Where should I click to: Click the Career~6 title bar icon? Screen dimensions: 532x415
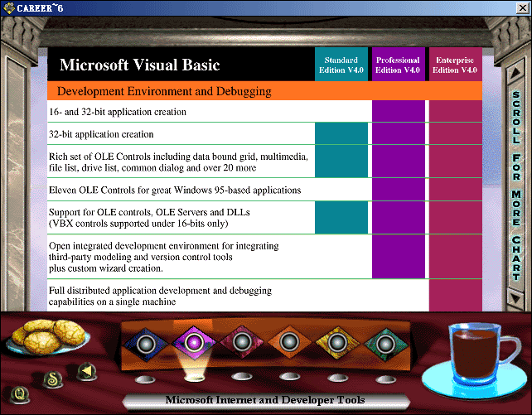9,7
